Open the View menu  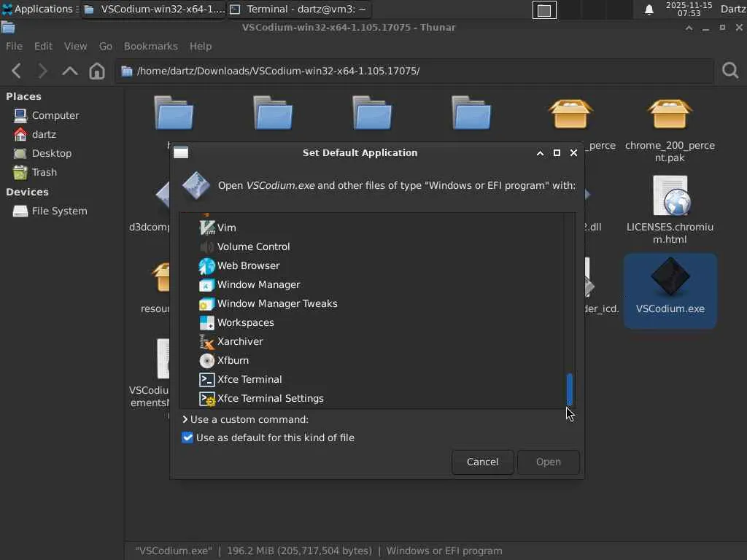(x=75, y=46)
